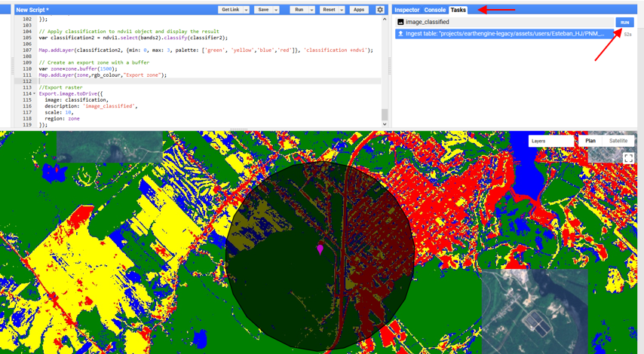The height and width of the screenshot is (354, 644).
Task: Click 'classification +ndvi' layer name string
Action: (336, 50)
